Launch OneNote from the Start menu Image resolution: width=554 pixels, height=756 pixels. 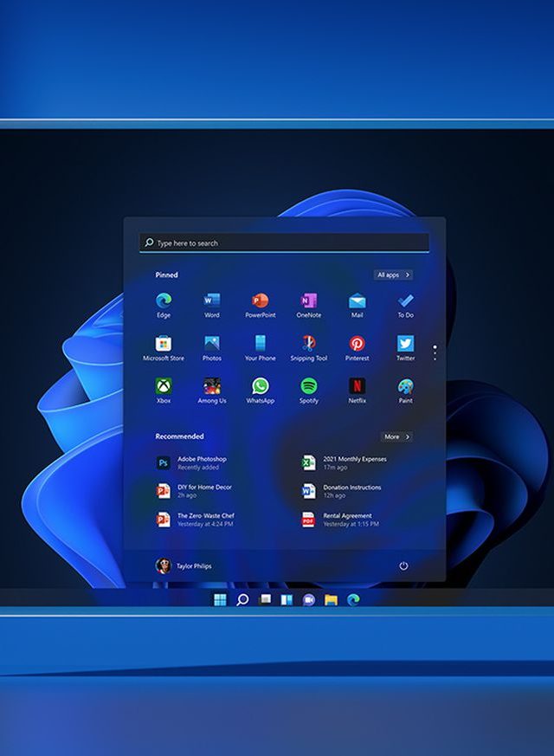(309, 301)
